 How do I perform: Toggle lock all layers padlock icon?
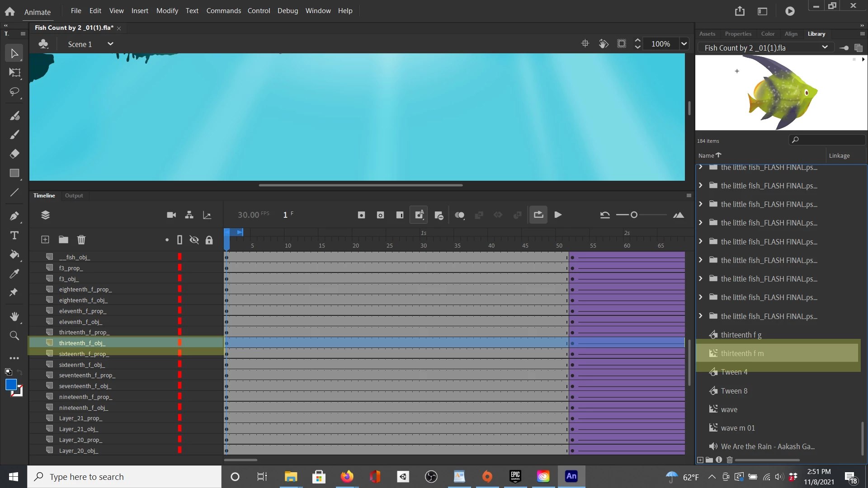coord(209,239)
